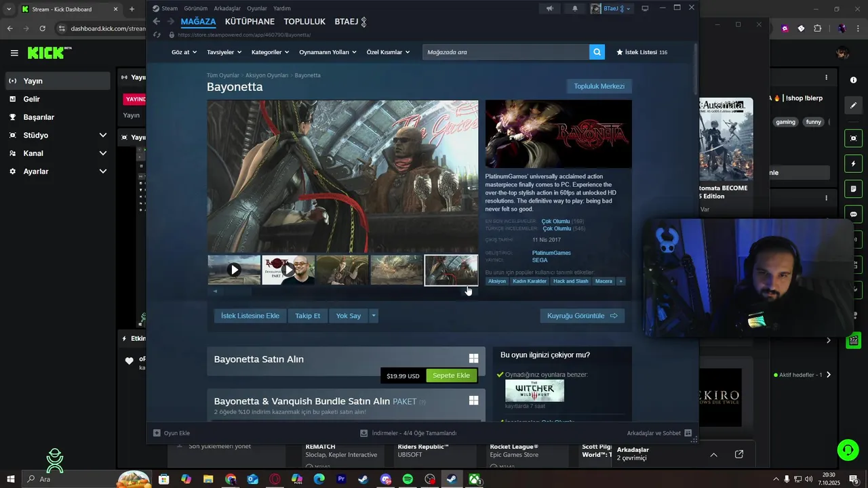Reload the Kick dashboard browser tab
868x488 pixels.
click(x=42, y=28)
